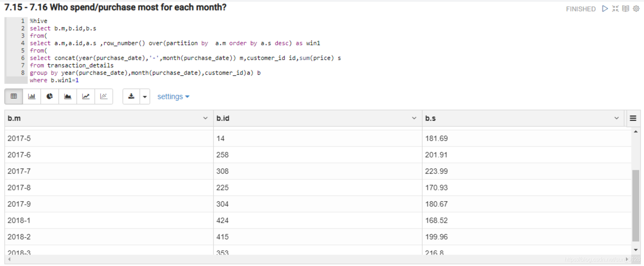
Task: Switch to the table view
Action: [x=14, y=96]
